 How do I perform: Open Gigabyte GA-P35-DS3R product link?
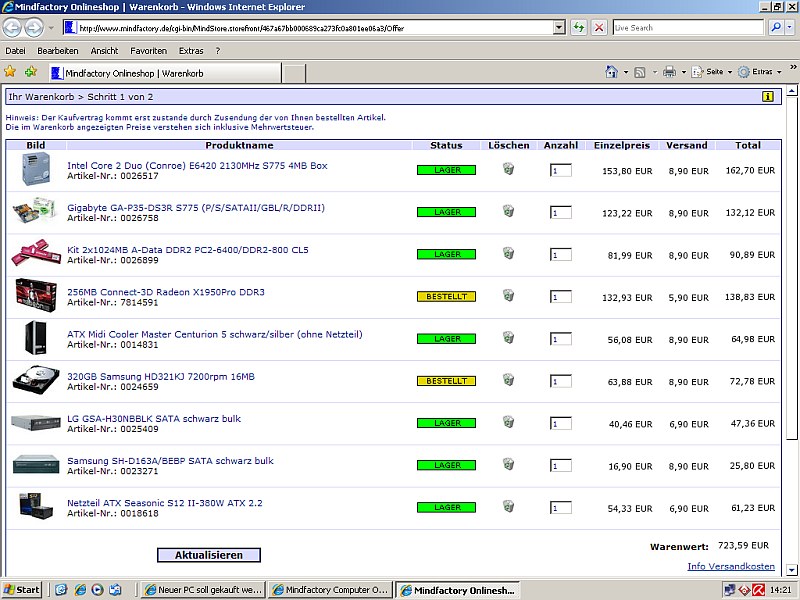coord(196,208)
